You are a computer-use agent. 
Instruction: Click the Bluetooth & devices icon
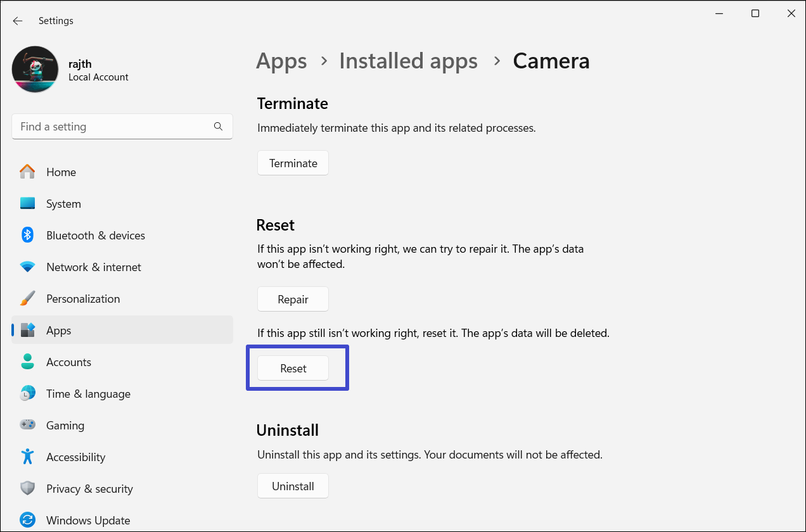click(27, 235)
